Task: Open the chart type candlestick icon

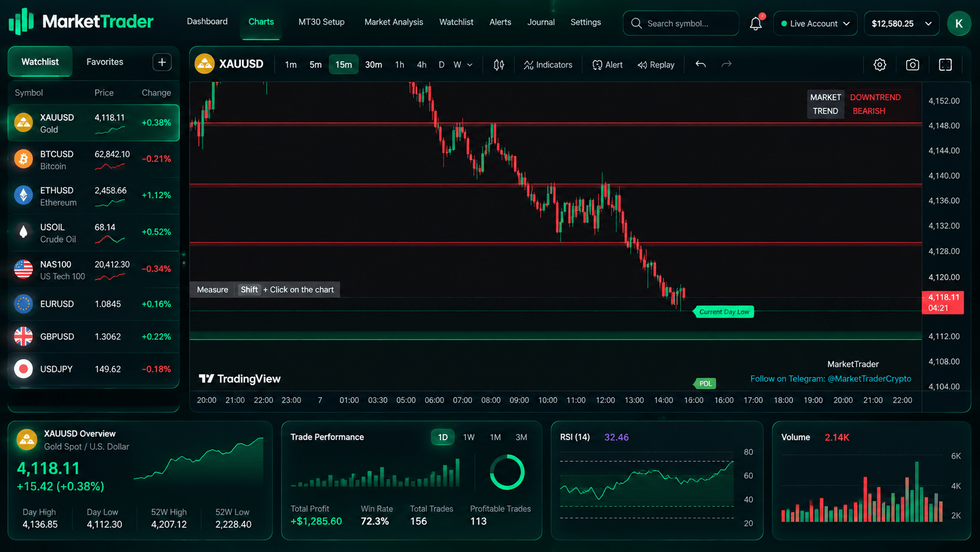Action: pyautogui.click(x=499, y=65)
